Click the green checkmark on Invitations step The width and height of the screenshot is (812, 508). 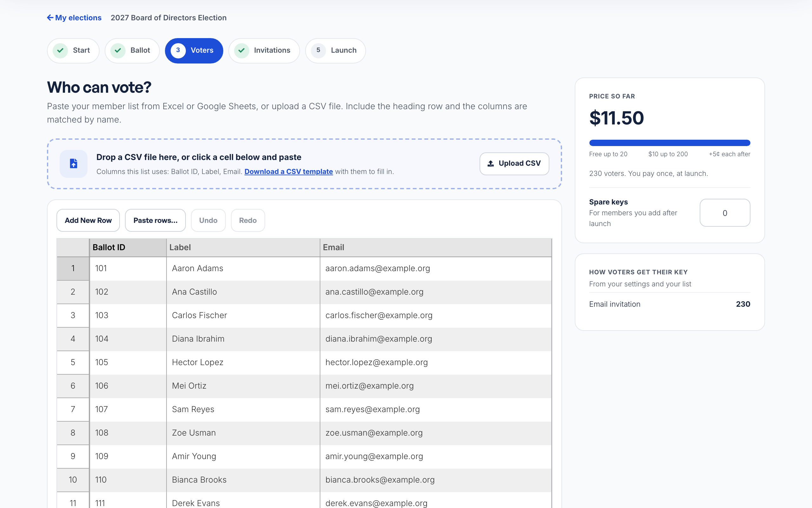[242, 50]
